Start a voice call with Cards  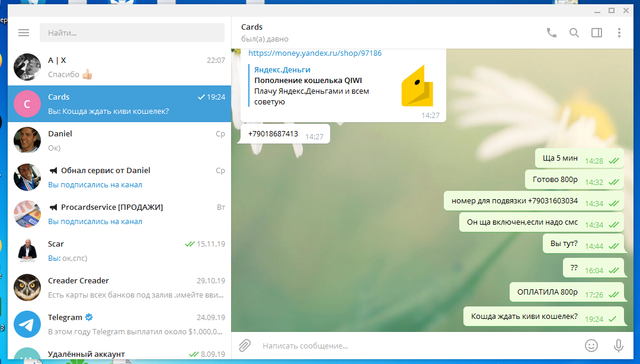(551, 33)
